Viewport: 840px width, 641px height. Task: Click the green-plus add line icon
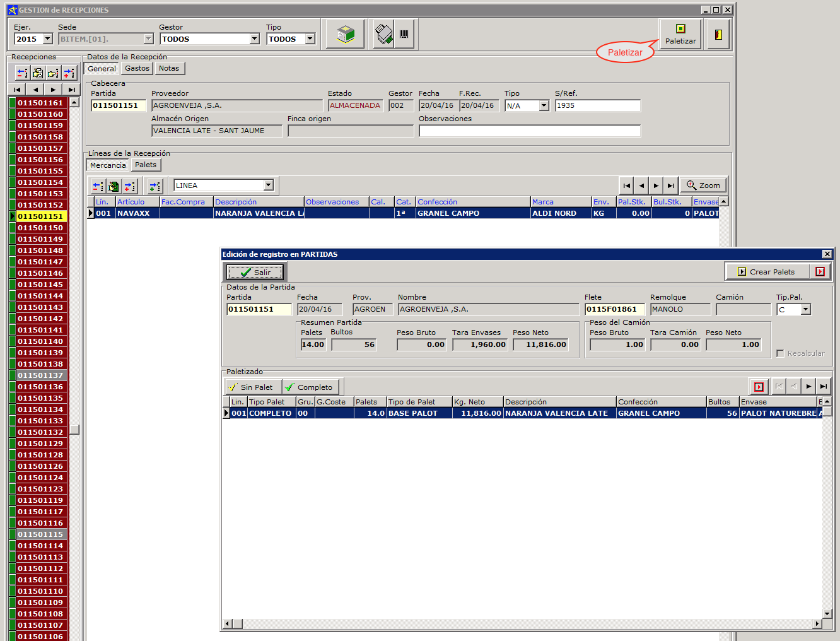pyautogui.click(x=155, y=186)
